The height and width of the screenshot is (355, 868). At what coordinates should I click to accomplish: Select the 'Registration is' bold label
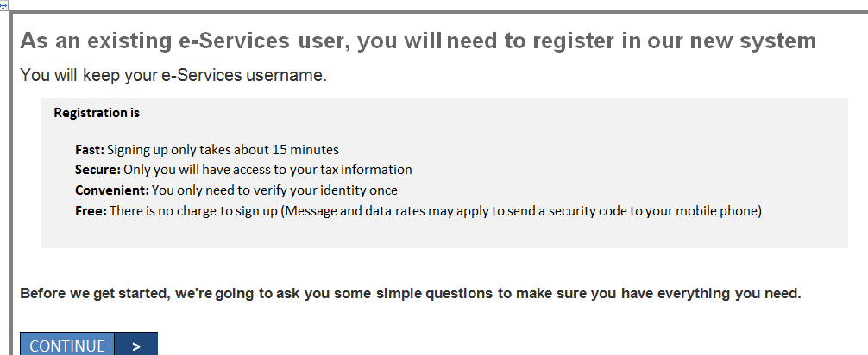tap(97, 113)
